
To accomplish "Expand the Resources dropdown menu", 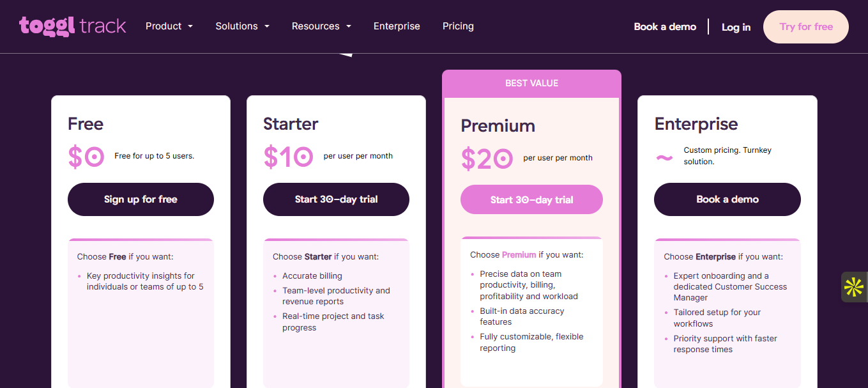I will coord(321,26).
